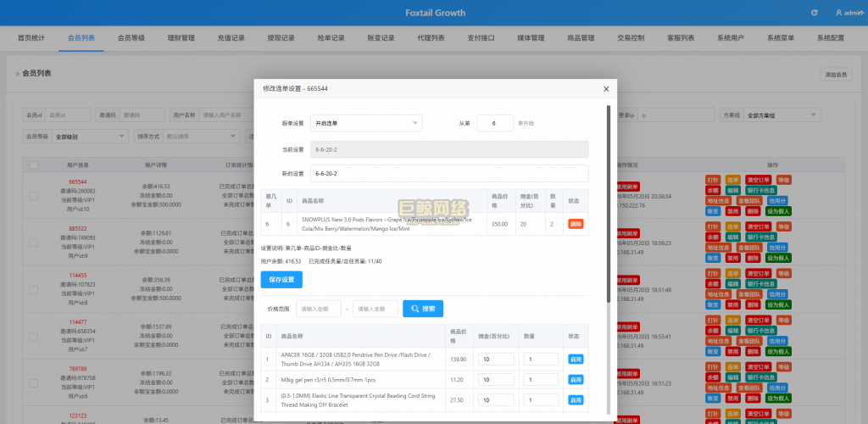868x424 pixels.
Task: Click 打针 button for member 665544
Action: 713,180
